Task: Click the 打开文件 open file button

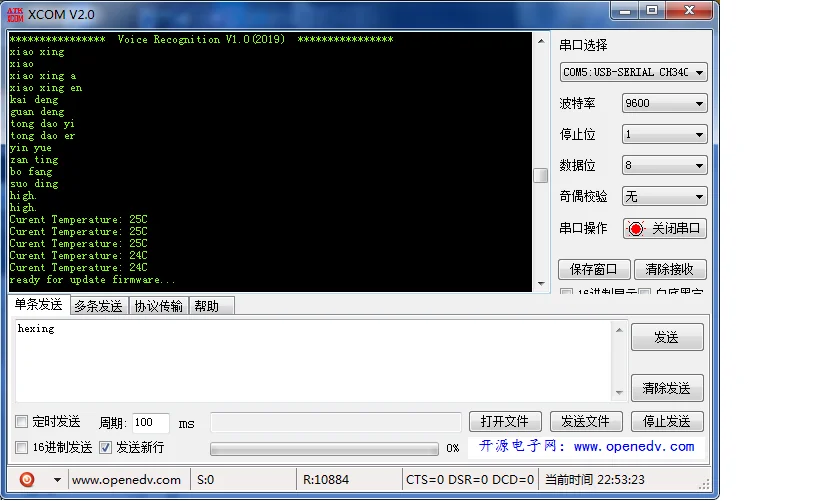Action: coord(505,422)
